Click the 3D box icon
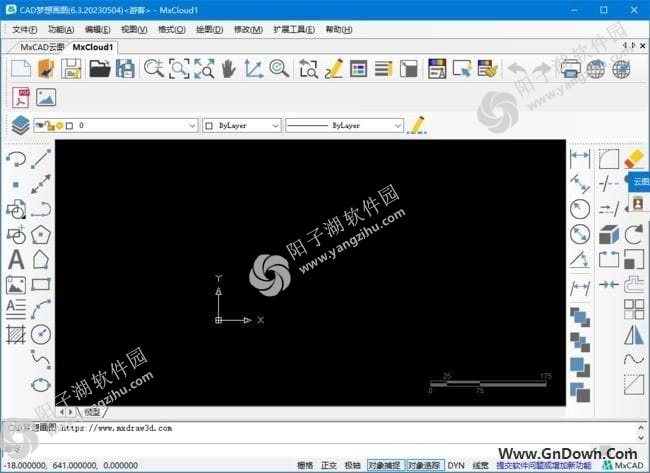650x473 pixels. [609, 235]
